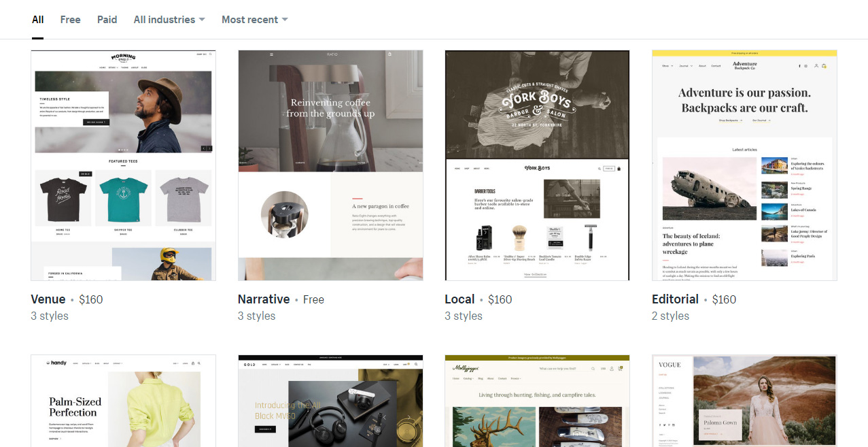Image resolution: width=868 pixels, height=447 pixels.
Task: Open the Local theme preview thumbnail
Action: pyautogui.click(x=537, y=165)
